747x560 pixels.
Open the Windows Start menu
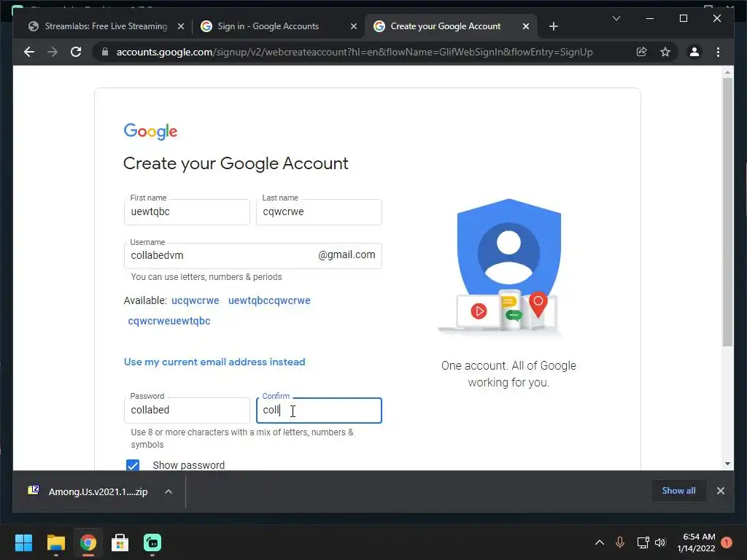coord(23,542)
